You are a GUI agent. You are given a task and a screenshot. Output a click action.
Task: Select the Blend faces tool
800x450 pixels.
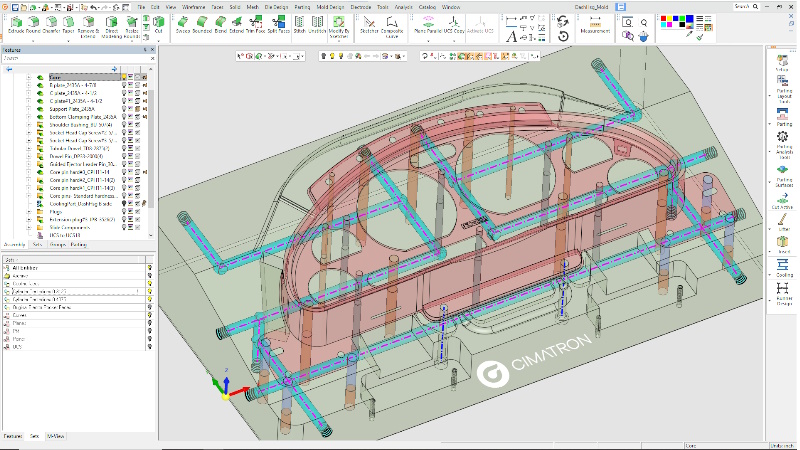pyautogui.click(x=220, y=24)
